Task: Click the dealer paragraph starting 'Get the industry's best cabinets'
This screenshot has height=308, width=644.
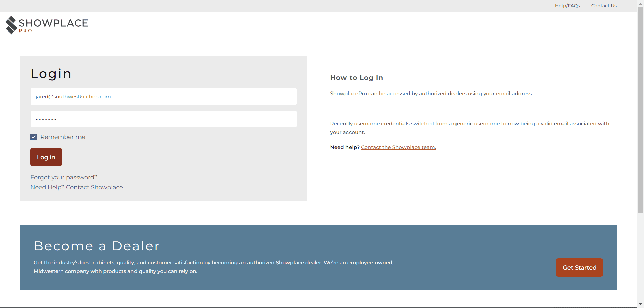Action: pyautogui.click(x=214, y=267)
